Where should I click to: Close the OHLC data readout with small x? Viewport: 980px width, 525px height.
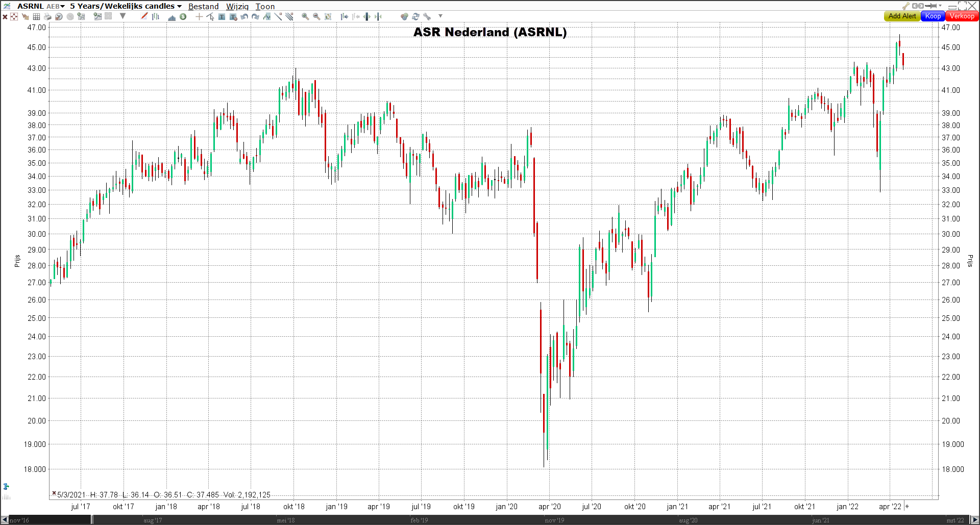(x=54, y=493)
